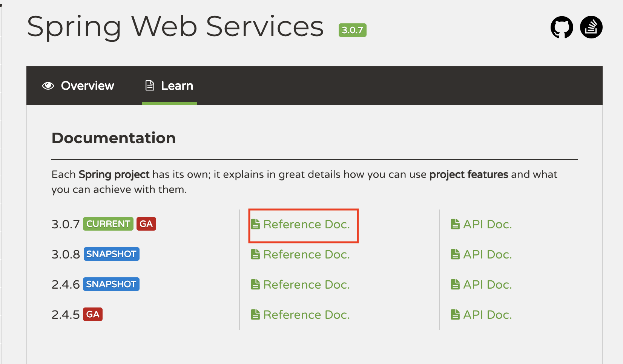Click the 3.0.7 version number in the list

point(66,224)
